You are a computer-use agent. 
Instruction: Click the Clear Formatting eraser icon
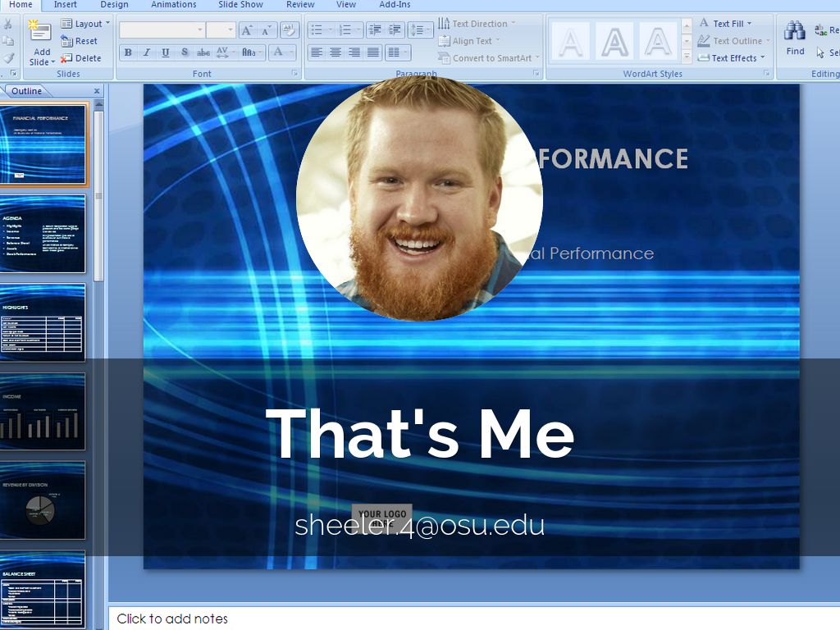tap(290, 30)
